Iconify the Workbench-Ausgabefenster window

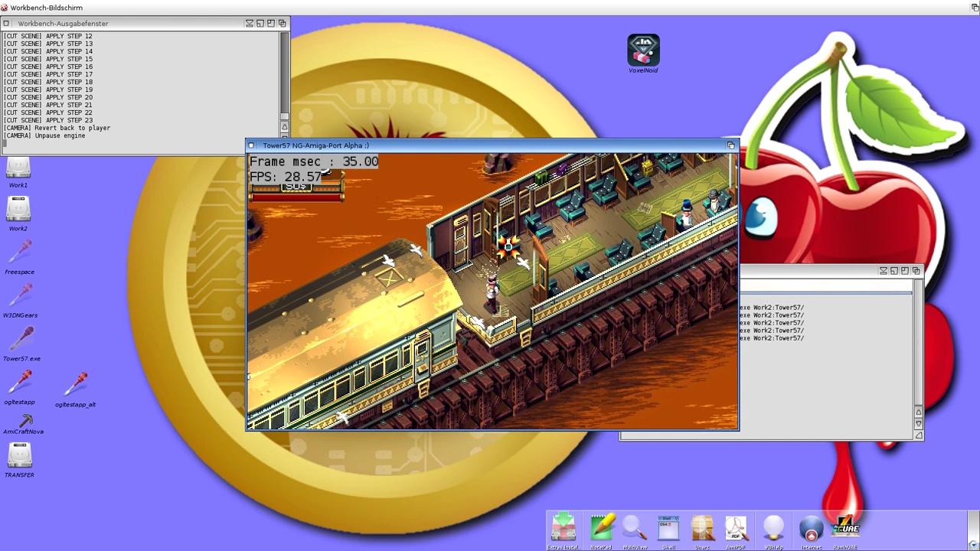coord(250,24)
